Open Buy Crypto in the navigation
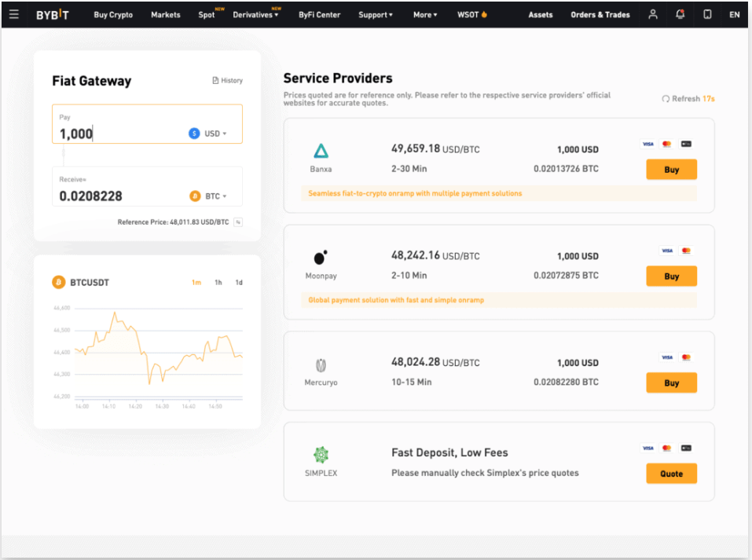 [x=113, y=15]
